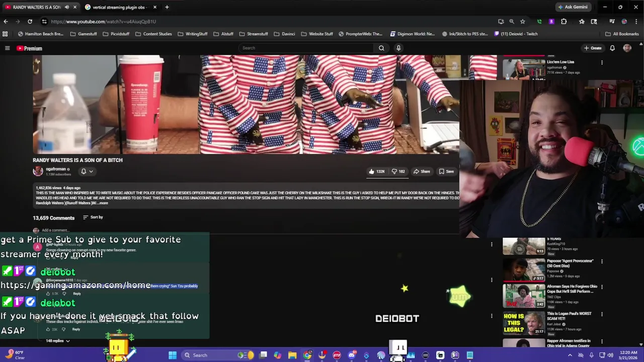Open the Windows Start menu
644x362 pixels.
(x=173, y=355)
